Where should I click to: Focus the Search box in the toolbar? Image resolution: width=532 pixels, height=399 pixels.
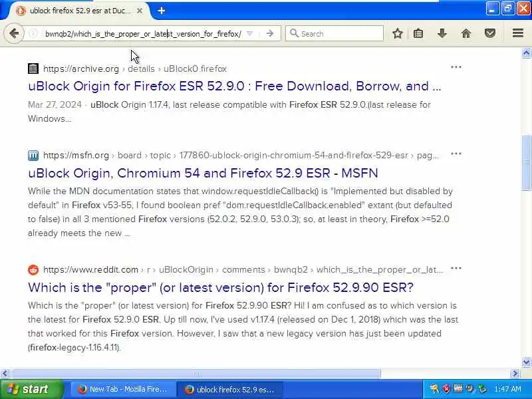tap(334, 34)
